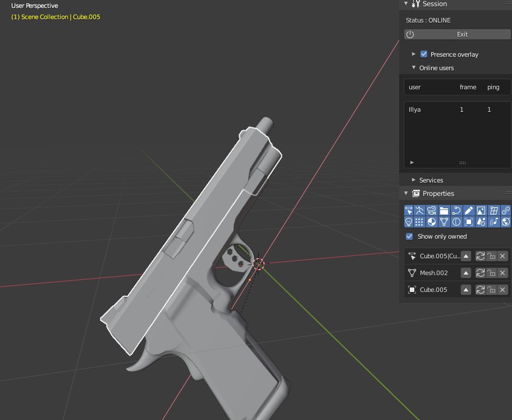Image resolution: width=512 pixels, height=420 pixels.
Task: Toggle the Metaball filter icon
Action: tap(456, 222)
